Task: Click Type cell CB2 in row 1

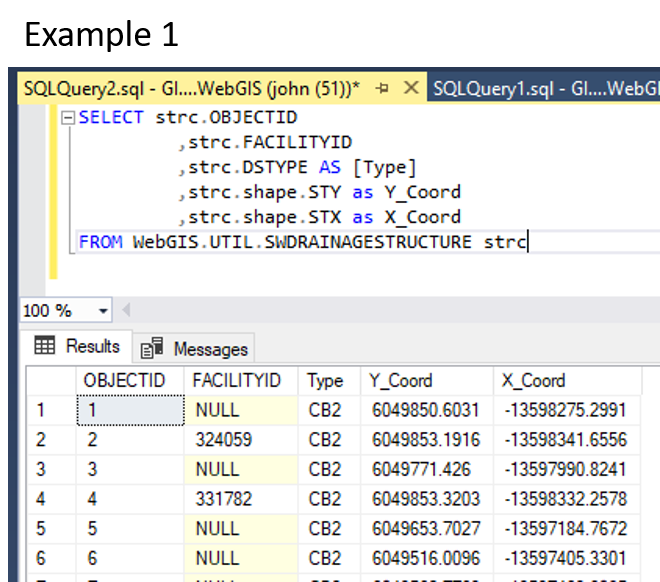Action: tap(329, 410)
